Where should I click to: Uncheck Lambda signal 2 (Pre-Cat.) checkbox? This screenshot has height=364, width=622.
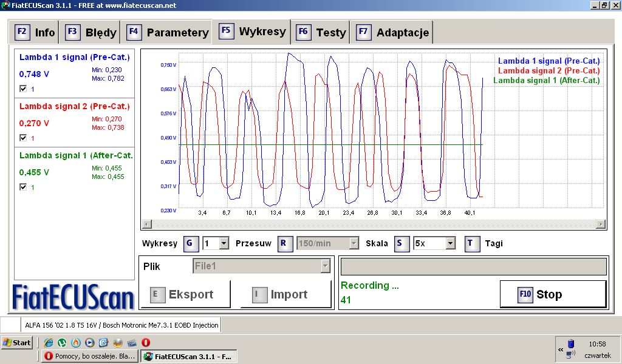(x=23, y=138)
